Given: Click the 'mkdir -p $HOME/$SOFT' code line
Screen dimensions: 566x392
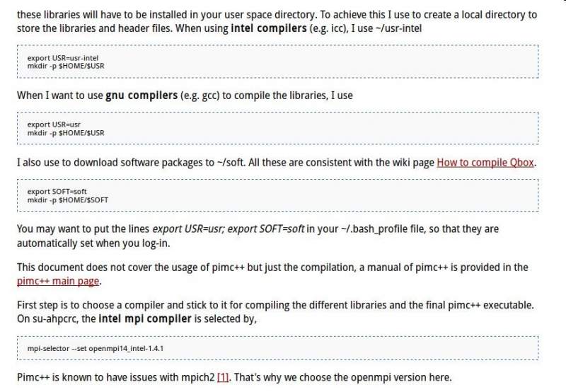Looking at the screenshot, I should [68, 200].
